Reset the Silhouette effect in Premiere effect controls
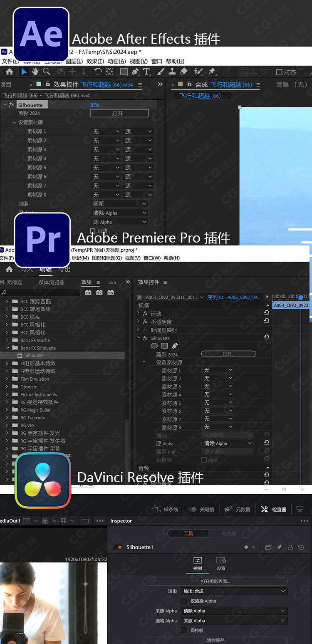Image resolution: width=312 pixels, height=644 pixels. (266, 337)
